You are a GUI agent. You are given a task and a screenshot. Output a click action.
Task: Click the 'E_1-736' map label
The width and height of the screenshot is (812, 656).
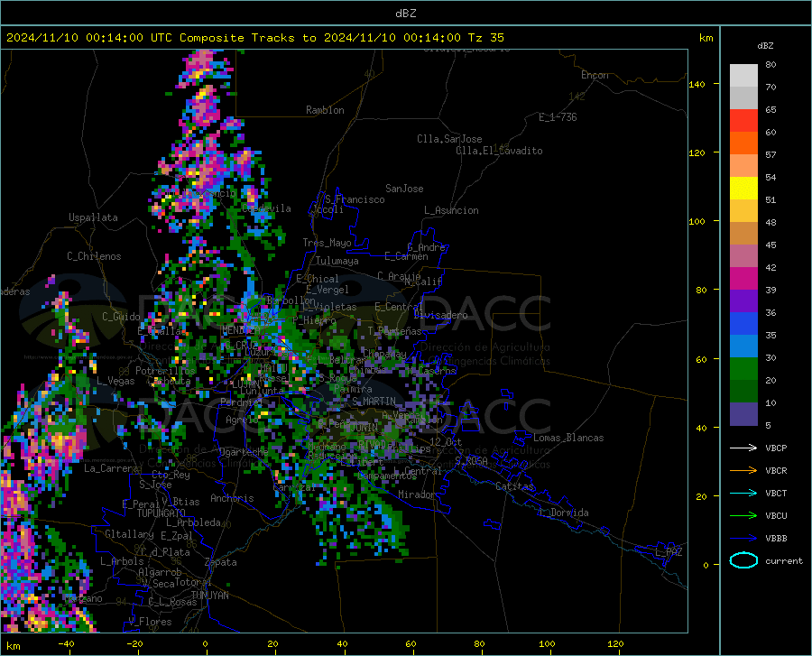[558, 117]
